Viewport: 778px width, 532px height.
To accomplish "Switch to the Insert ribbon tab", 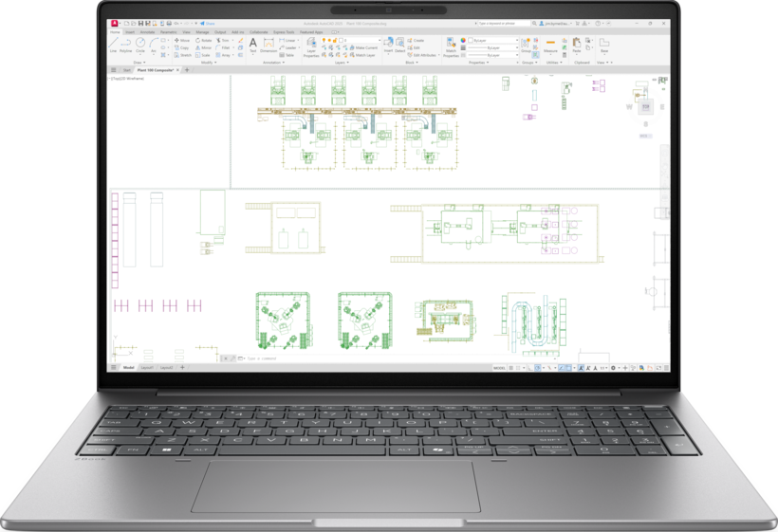I will click(x=130, y=32).
